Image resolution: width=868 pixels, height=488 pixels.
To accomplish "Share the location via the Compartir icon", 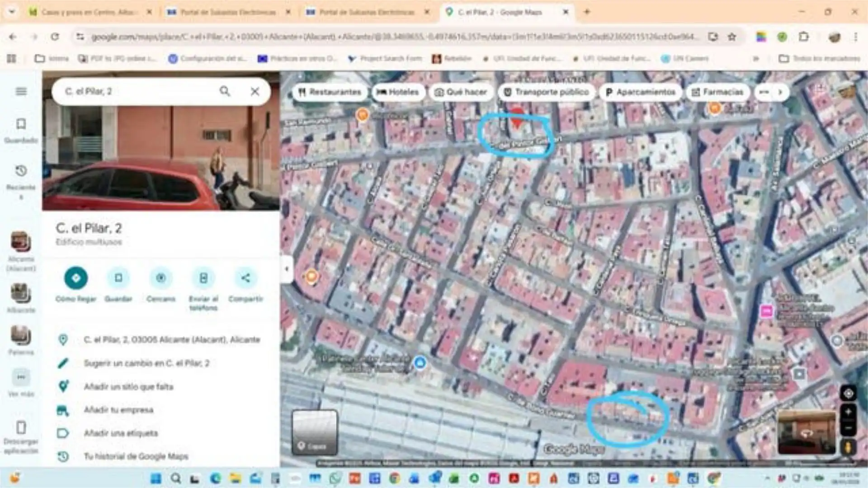I will click(245, 278).
